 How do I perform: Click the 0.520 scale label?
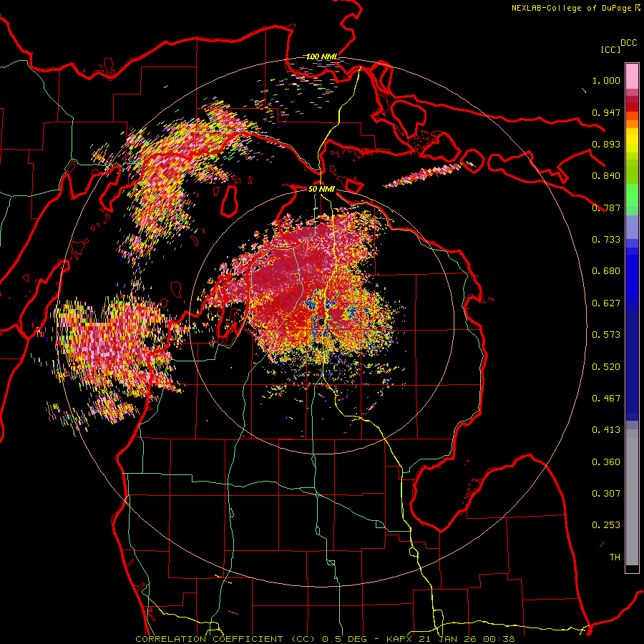[606, 367]
